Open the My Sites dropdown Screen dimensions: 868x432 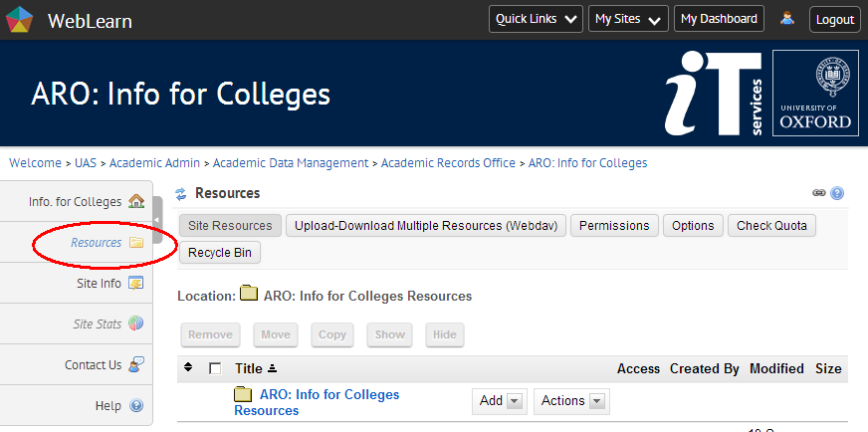click(x=629, y=19)
